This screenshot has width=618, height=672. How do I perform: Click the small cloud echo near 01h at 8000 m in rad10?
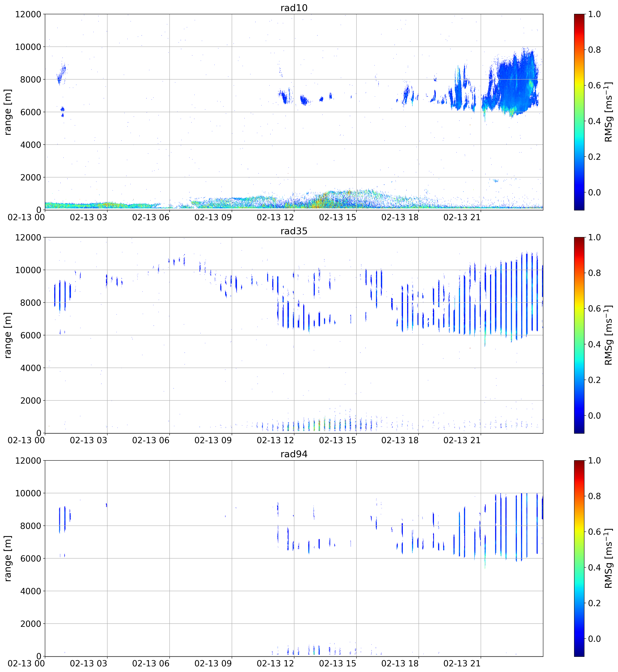click(62, 74)
